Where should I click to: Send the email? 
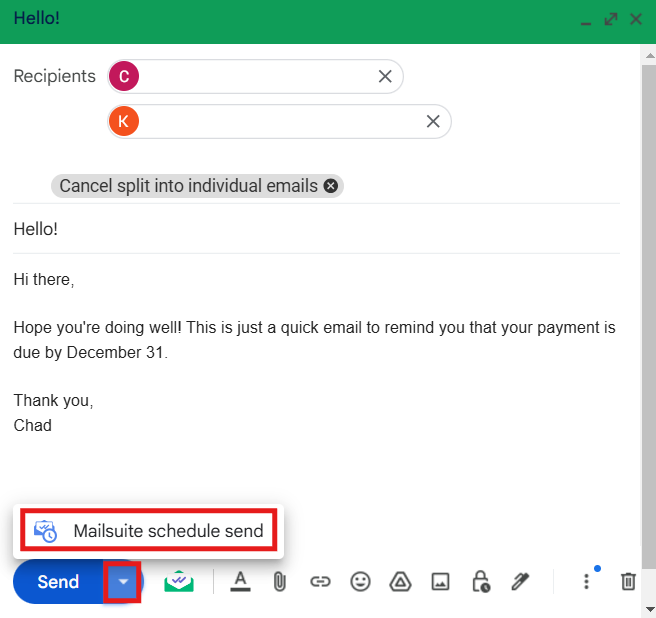tap(58, 581)
